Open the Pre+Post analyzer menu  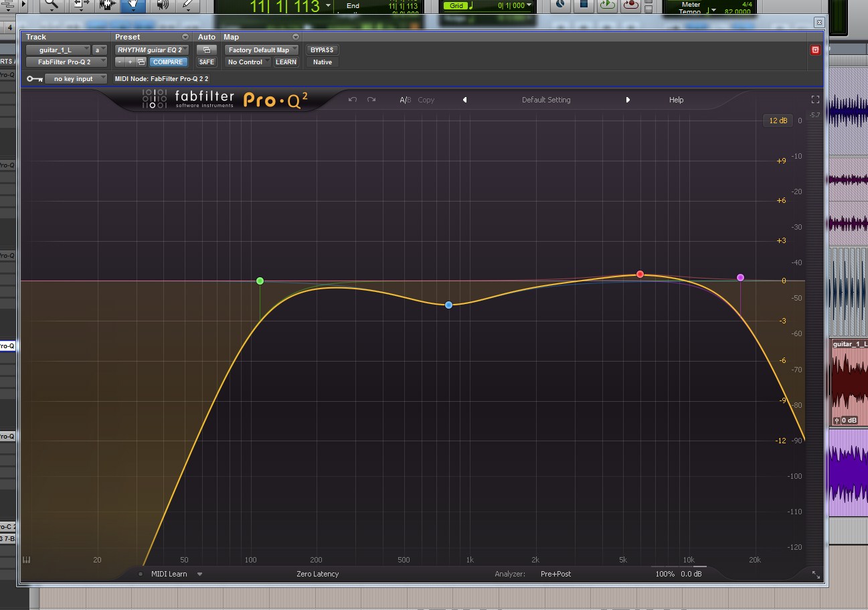coord(555,574)
